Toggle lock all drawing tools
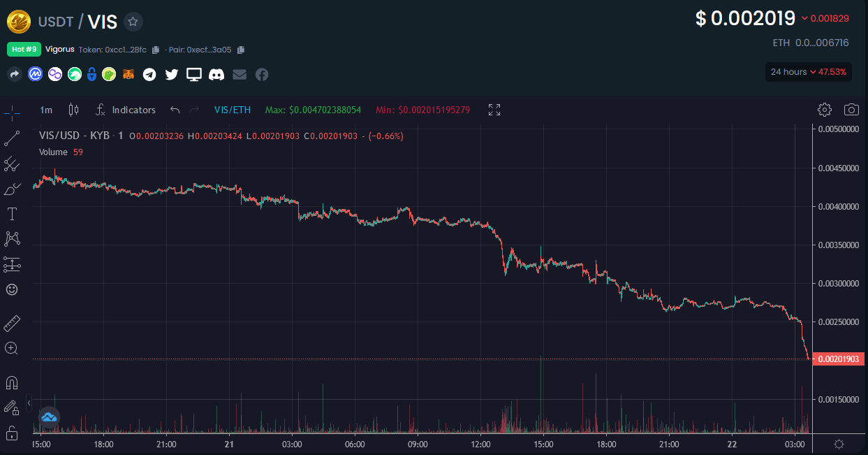Viewport: 868px width, 455px height. point(12,432)
